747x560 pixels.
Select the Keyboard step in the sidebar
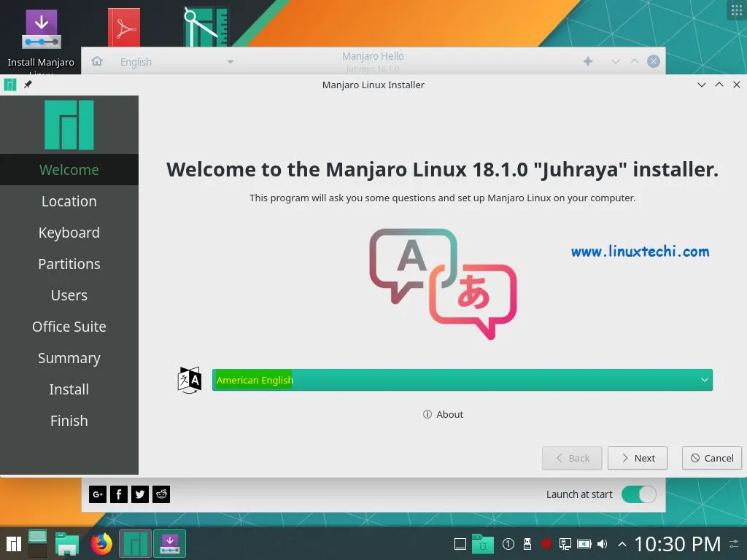tap(69, 233)
